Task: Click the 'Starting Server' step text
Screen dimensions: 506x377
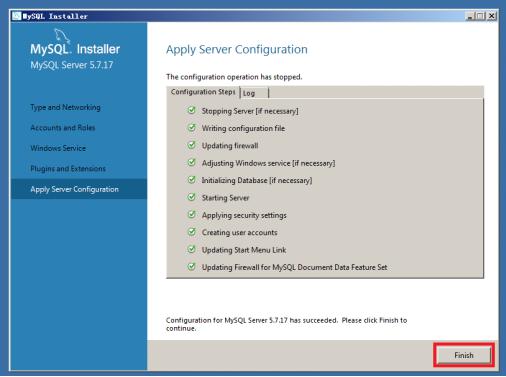Action: tap(225, 198)
